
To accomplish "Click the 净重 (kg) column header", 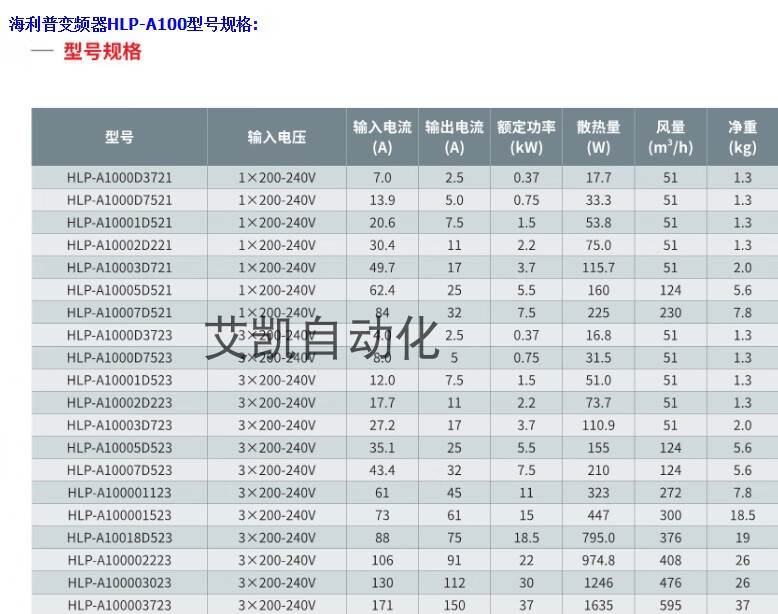I will click(742, 137).
